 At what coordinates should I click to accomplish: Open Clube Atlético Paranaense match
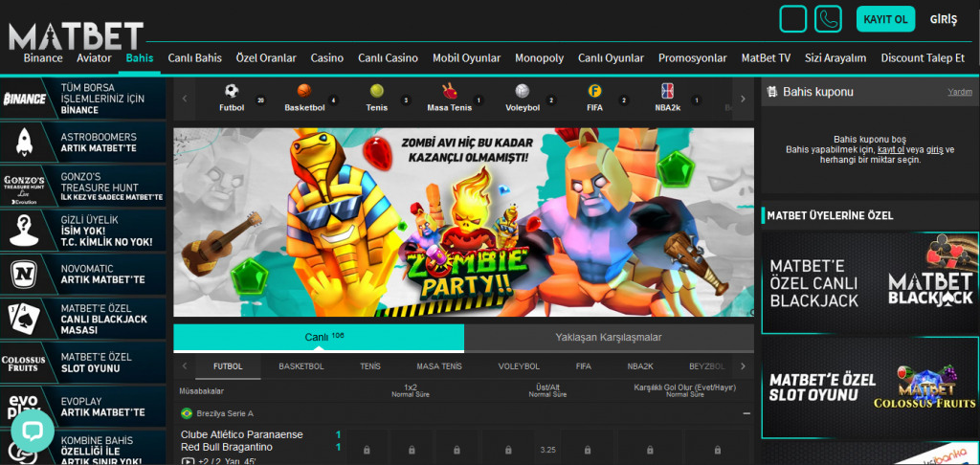click(242, 434)
